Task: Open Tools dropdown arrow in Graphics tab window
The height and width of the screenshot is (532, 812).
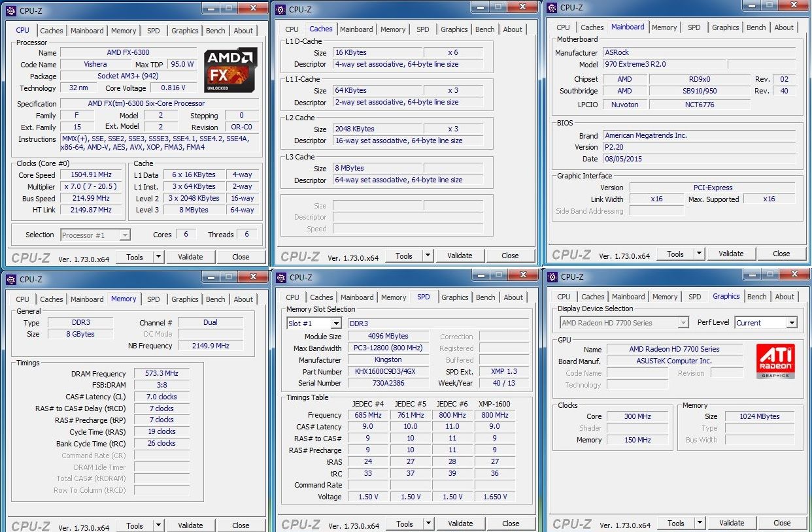Action: [x=700, y=523]
